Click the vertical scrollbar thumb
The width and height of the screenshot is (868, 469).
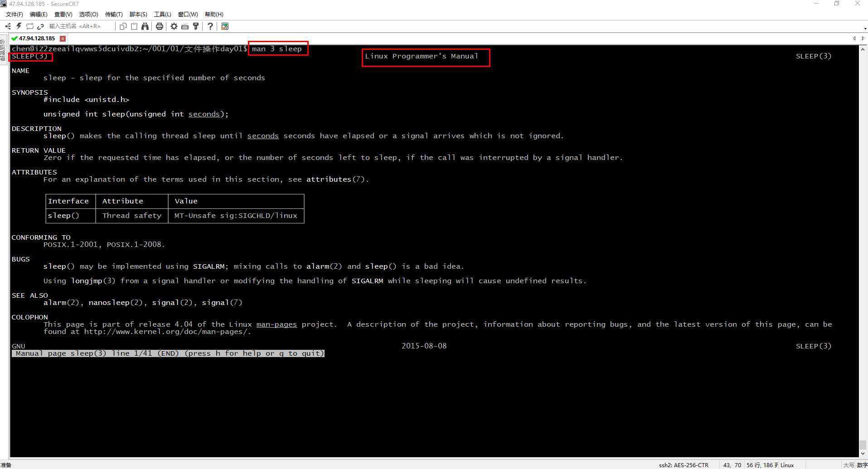[863, 445]
